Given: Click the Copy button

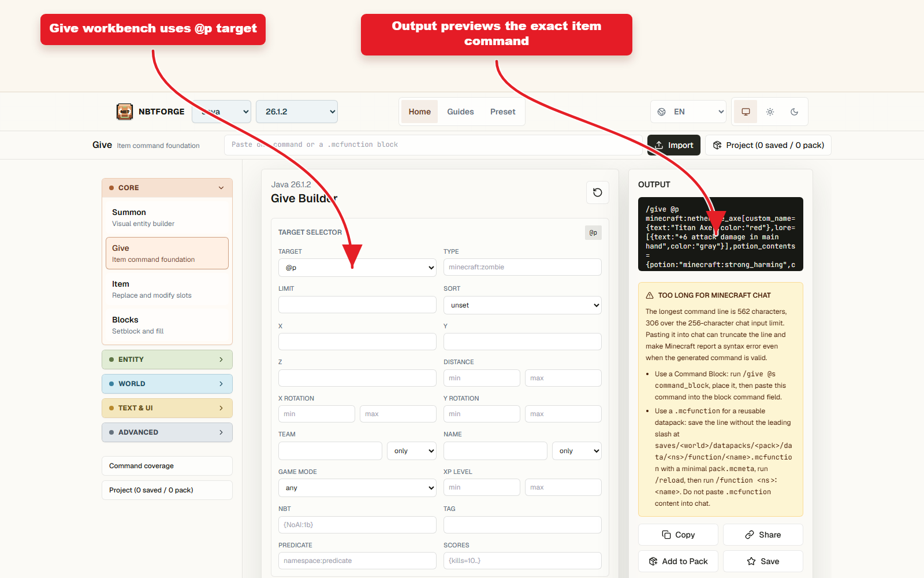Looking at the screenshot, I should click(678, 535).
